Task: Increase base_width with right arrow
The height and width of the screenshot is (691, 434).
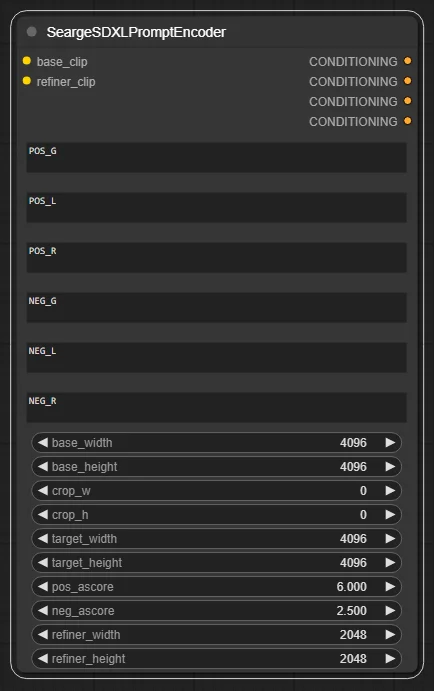Action: pyautogui.click(x=390, y=442)
